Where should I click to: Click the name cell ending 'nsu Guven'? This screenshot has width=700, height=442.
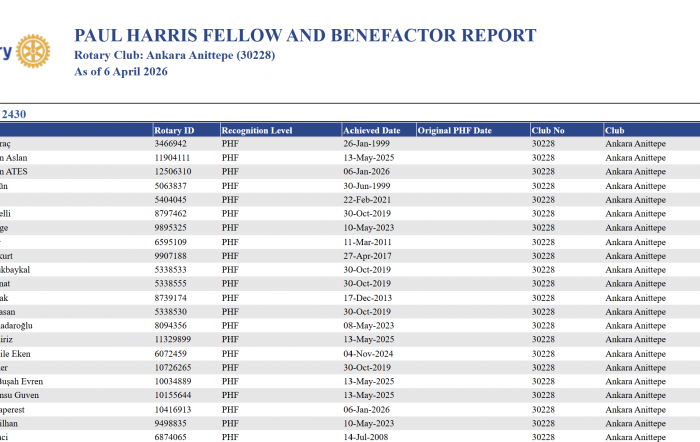[x=19, y=395]
